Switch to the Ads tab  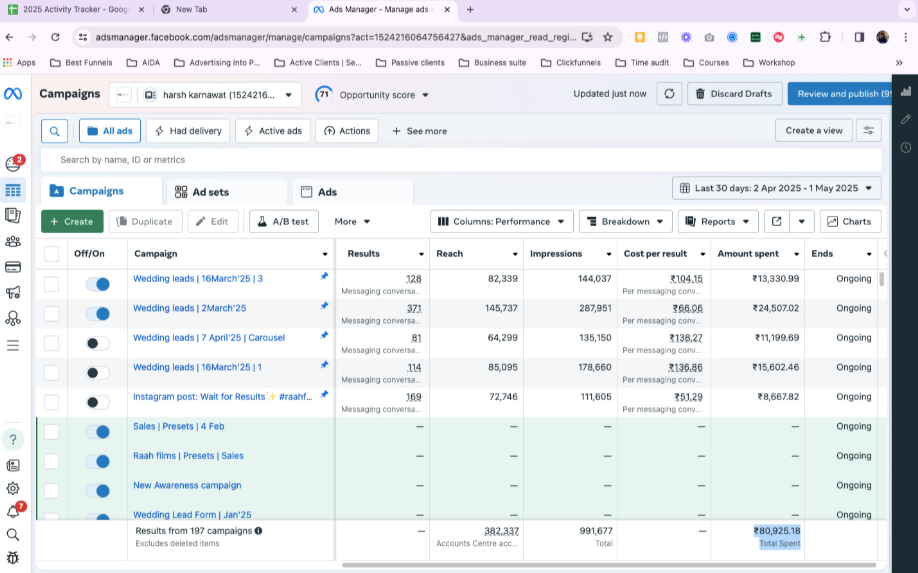pos(327,192)
